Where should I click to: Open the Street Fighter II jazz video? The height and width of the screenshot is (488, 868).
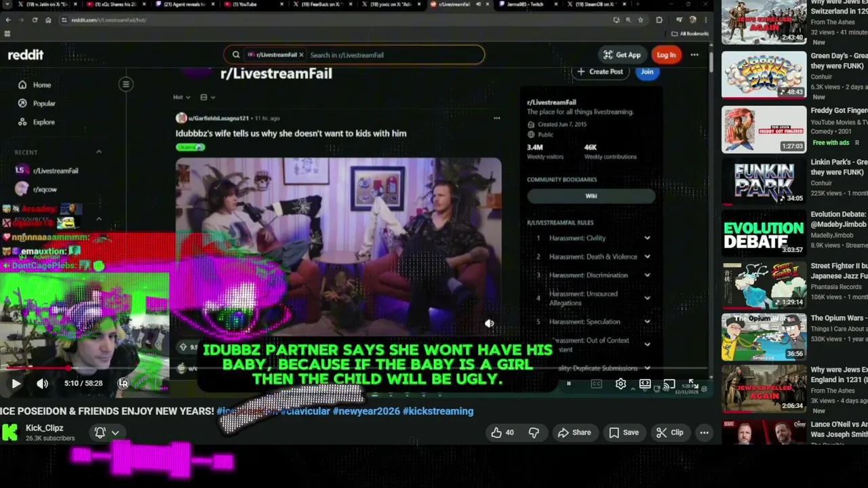coord(764,285)
